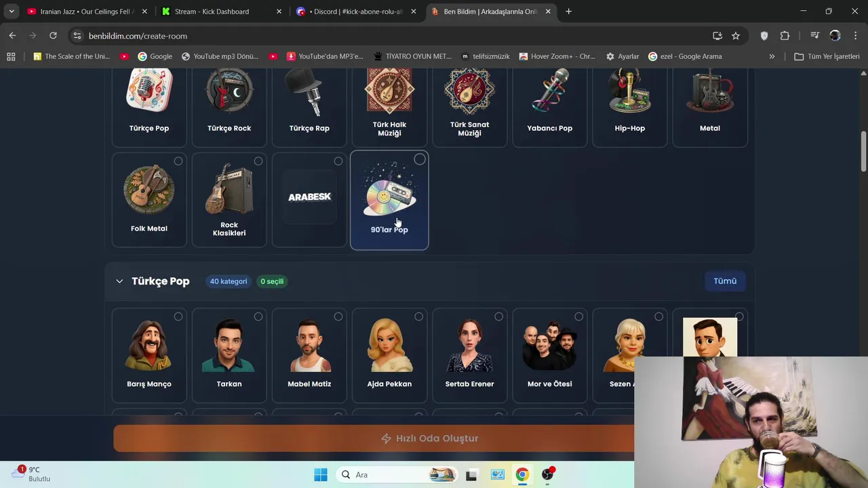Toggle the Mabel Matiz selection circle
The height and width of the screenshot is (488, 868).
338,317
